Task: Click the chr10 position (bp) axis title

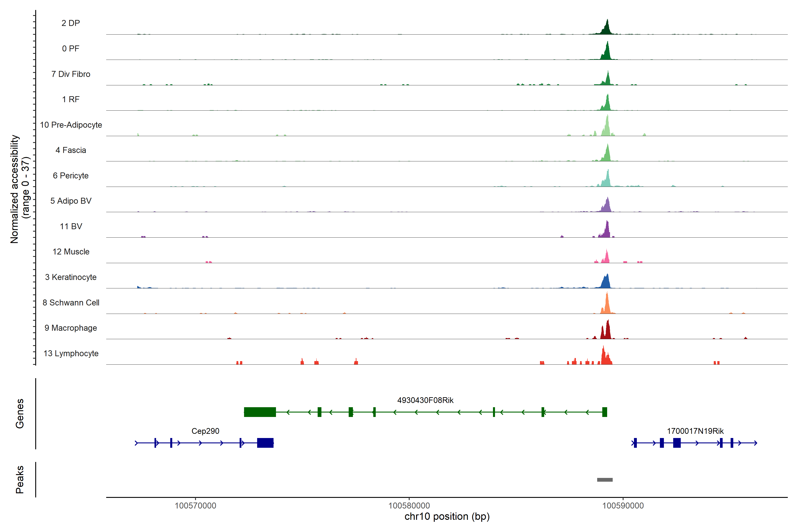Action: point(447,516)
